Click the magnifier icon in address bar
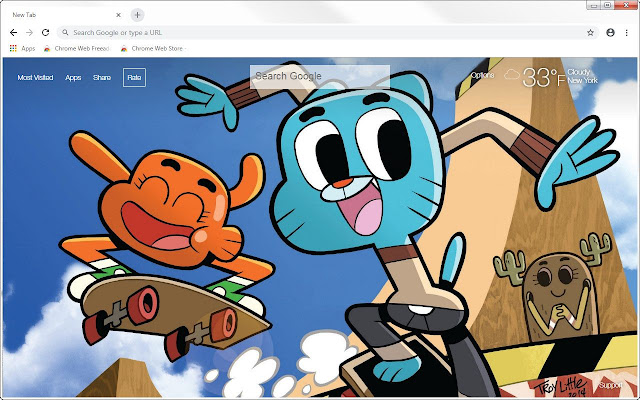 [x=65, y=33]
